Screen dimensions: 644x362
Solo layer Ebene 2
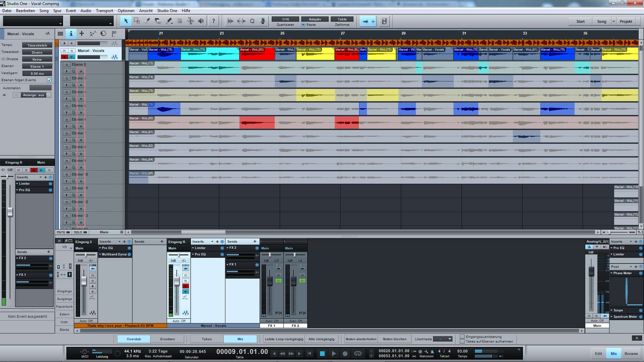tap(66, 64)
